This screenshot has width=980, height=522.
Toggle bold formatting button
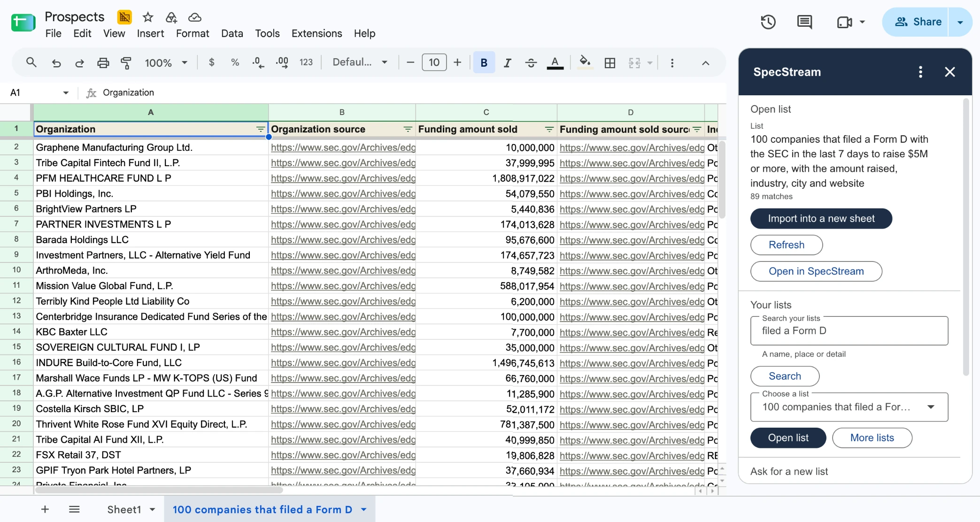coord(484,62)
